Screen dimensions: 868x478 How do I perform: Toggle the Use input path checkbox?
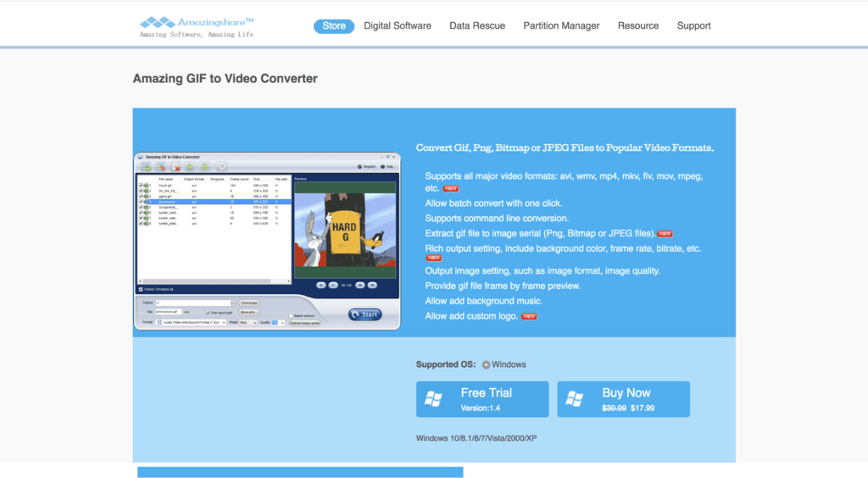(208, 313)
